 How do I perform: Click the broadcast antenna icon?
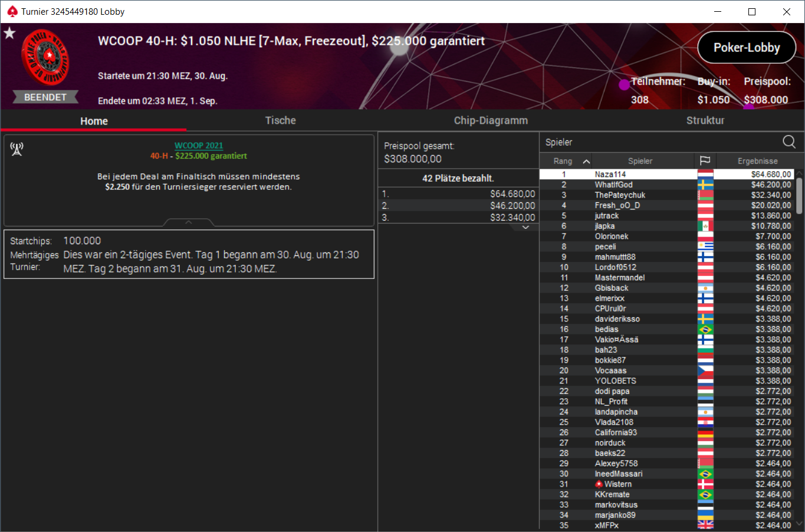[x=17, y=149]
